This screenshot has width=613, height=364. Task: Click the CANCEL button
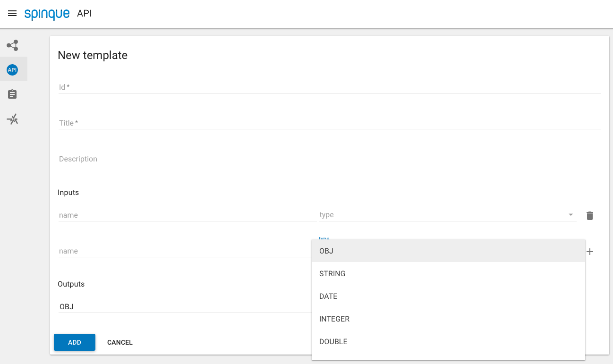pos(120,342)
